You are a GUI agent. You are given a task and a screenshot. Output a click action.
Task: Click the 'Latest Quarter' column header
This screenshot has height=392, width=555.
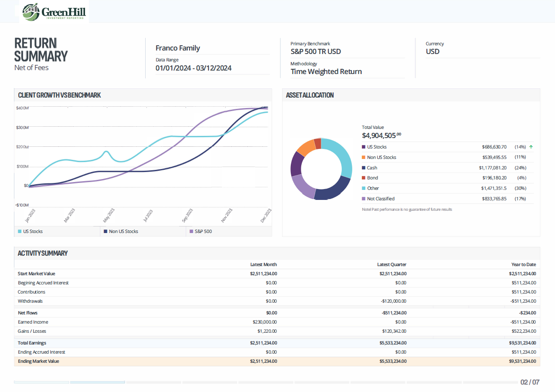tap(392, 264)
